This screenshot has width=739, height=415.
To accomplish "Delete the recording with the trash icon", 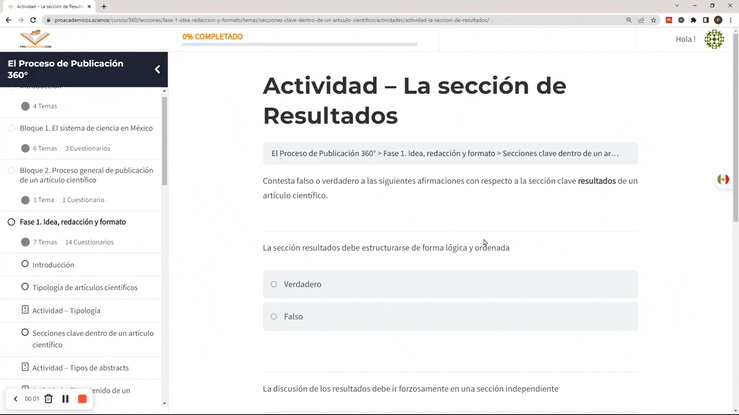I will (49, 399).
